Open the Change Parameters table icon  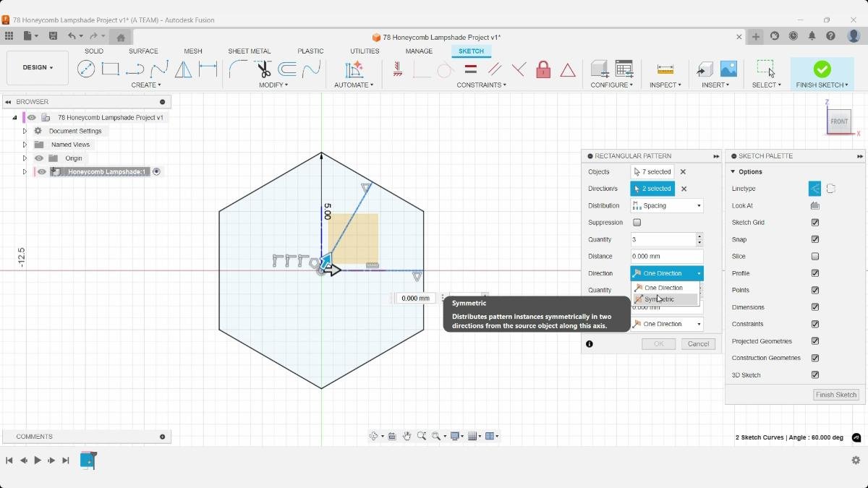624,69
